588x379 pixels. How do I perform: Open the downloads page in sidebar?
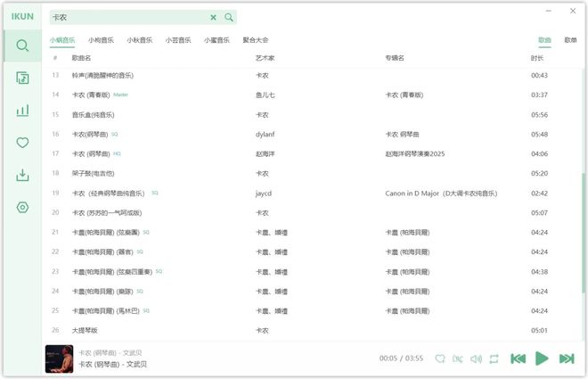pyautogui.click(x=22, y=175)
